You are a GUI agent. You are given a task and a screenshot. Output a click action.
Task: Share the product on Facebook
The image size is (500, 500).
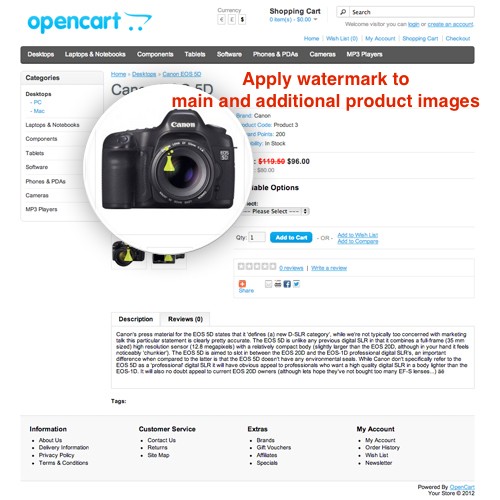287,284
